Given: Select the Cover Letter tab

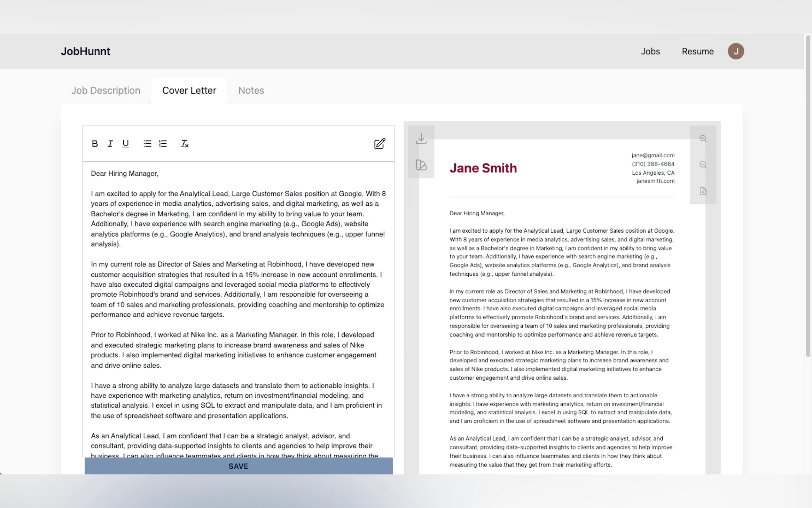Looking at the screenshot, I should 189,91.
